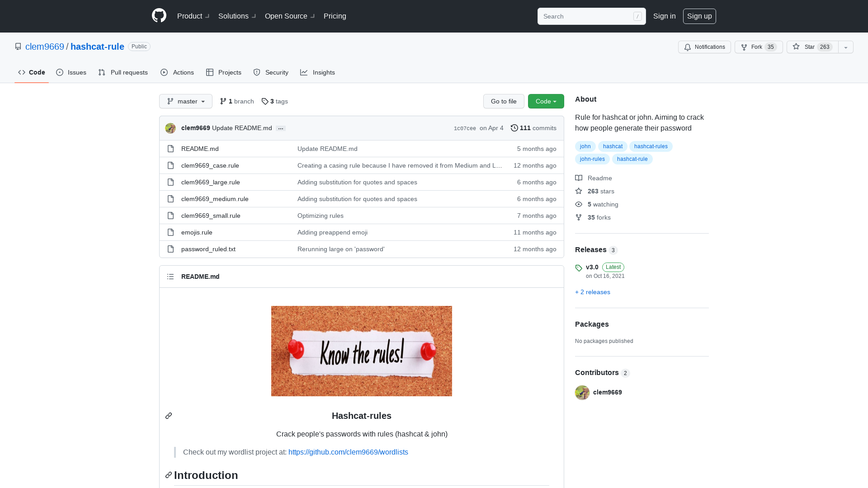
Task: Click the Sign up button
Action: pyautogui.click(x=699, y=16)
